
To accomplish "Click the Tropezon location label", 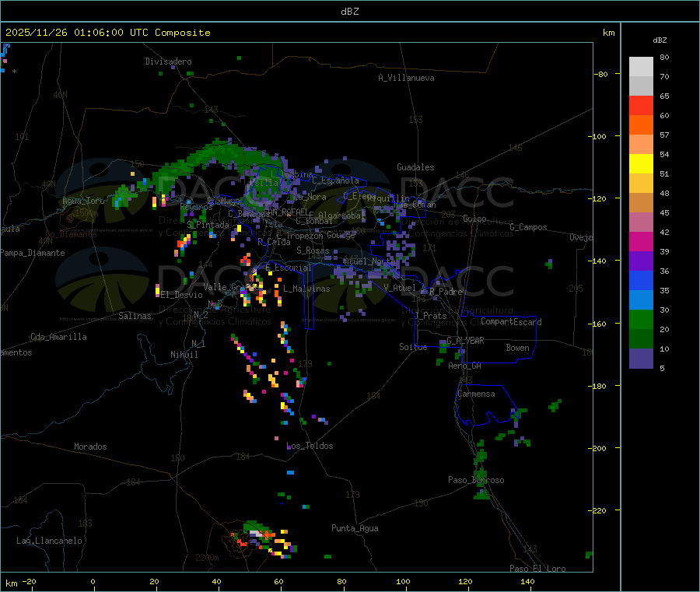I will 304,236.
